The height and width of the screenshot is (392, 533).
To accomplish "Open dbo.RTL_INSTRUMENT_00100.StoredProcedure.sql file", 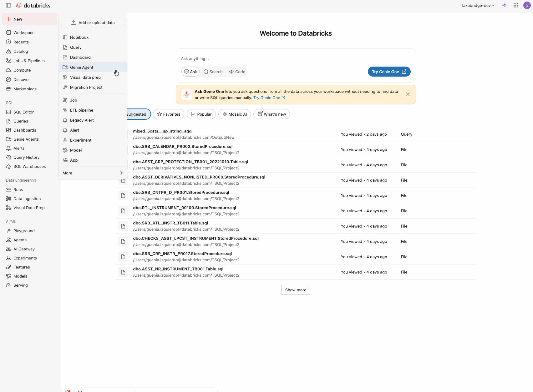I will tap(185, 208).
